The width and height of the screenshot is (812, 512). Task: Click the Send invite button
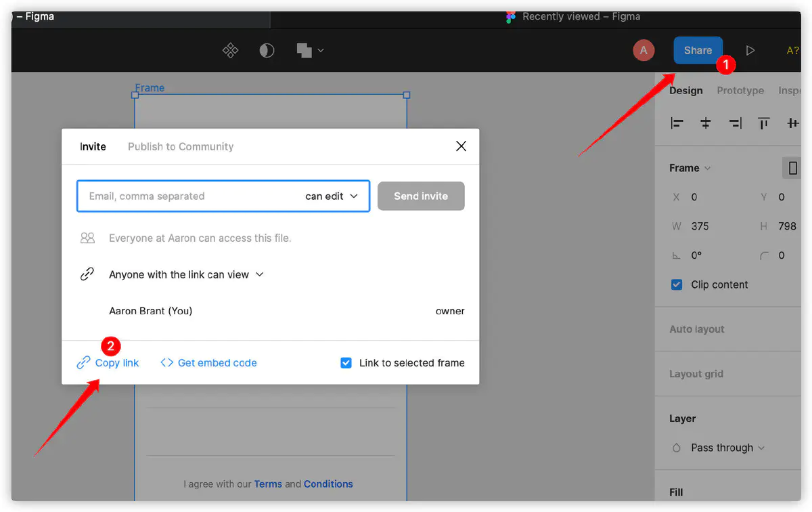tap(421, 196)
